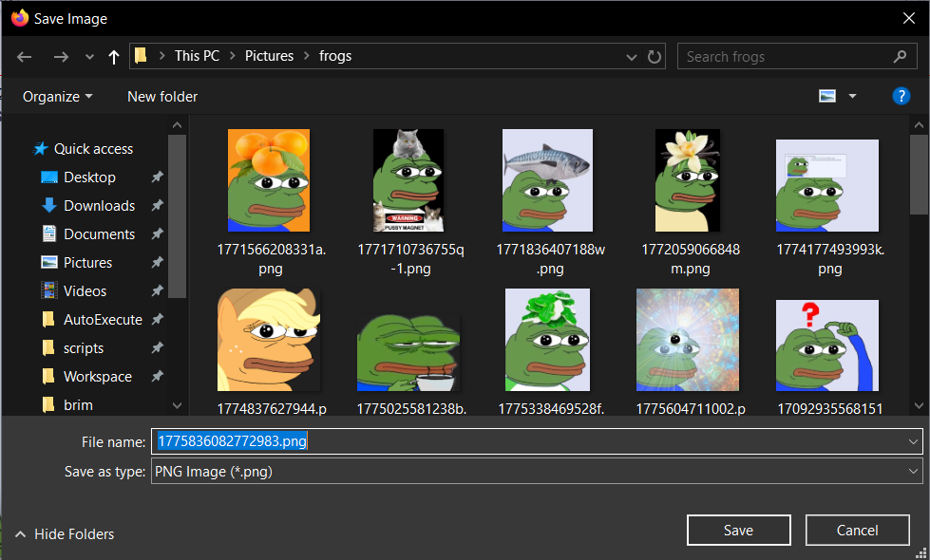This screenshot has width=930, height=560.
Task: Open the Help question mark icon
Action: tap(901, 96)
